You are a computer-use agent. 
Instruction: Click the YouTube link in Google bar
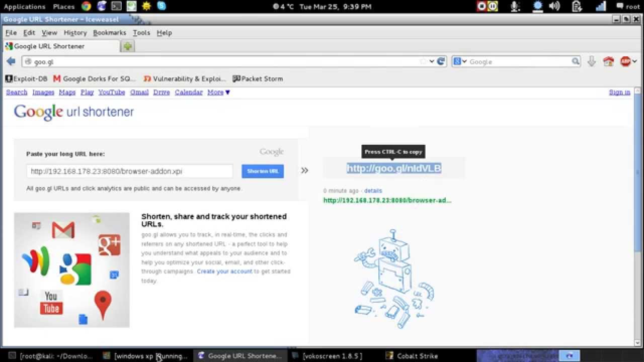coord(112,92)
